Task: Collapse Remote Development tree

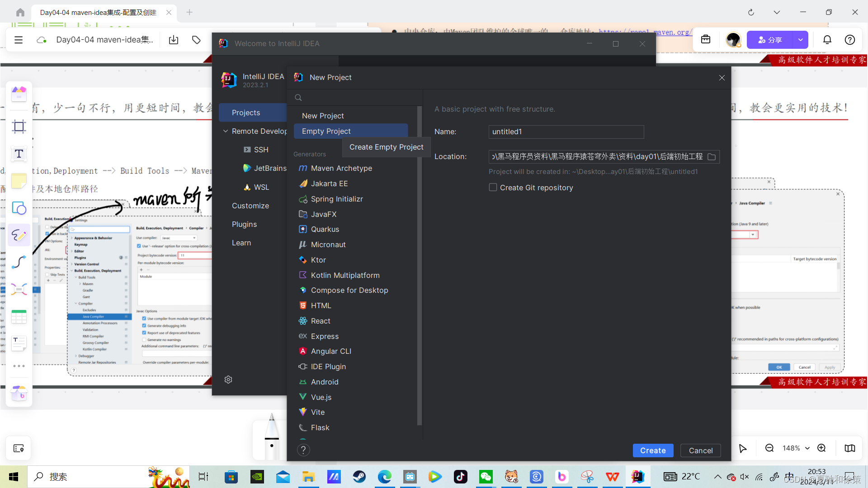Action: (226, 131)
